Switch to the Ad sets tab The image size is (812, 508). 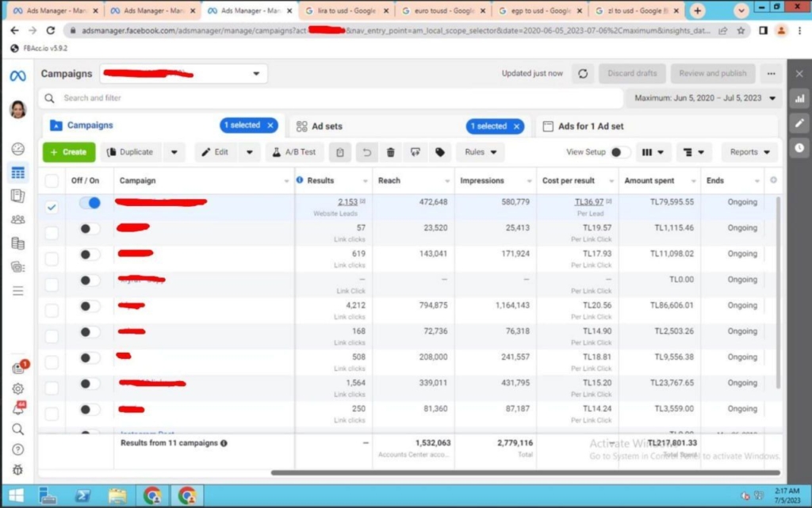click(x=327, y=126)
